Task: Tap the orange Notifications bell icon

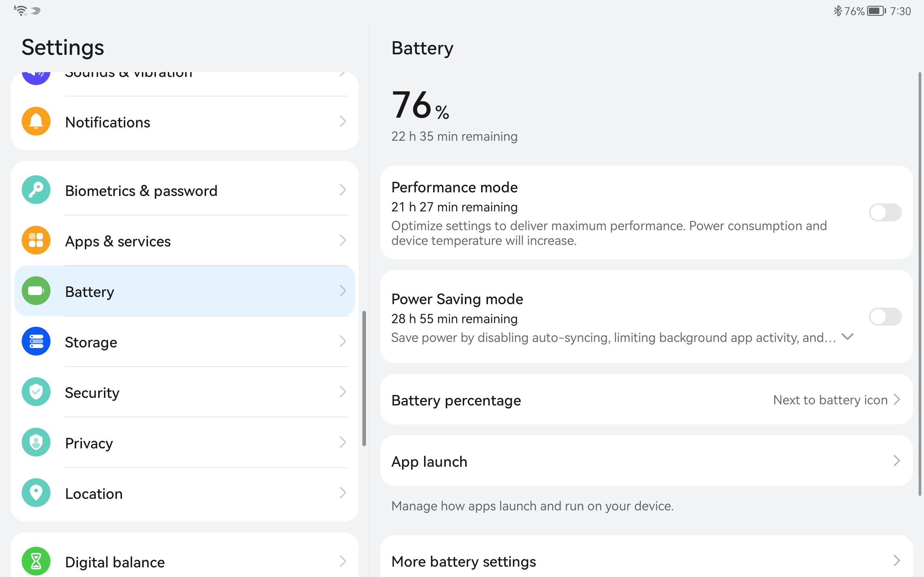Action: tap(36, 122)
